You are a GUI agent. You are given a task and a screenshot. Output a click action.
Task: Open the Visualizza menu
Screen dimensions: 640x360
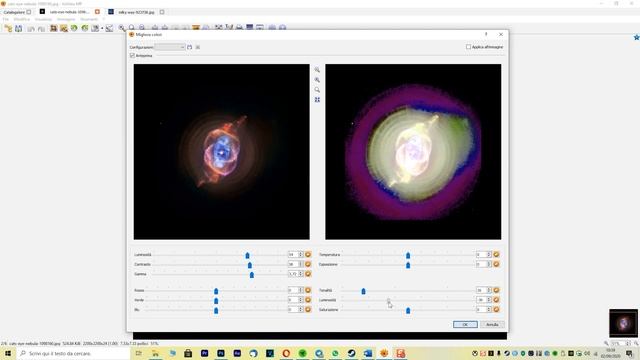[x=43, y=19]
